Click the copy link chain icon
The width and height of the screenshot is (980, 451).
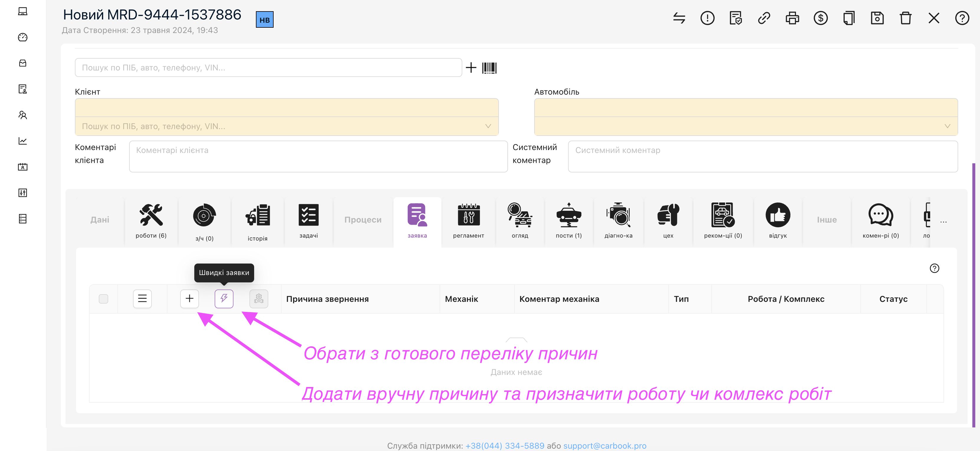[764, 18]
